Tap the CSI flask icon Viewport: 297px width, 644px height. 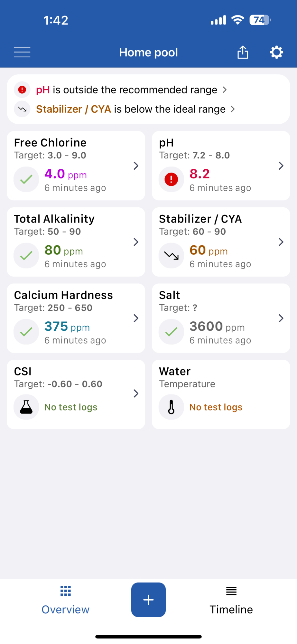tap(26, 407)
